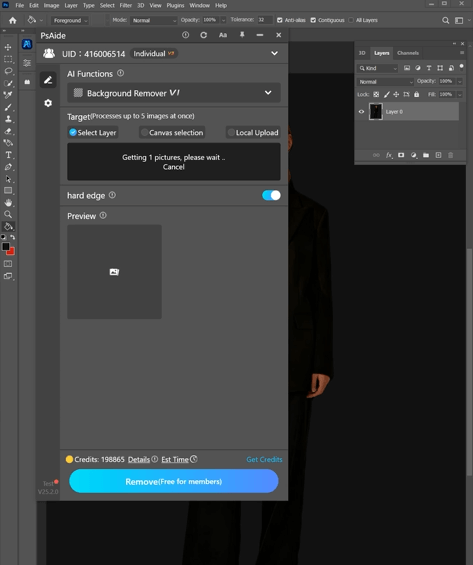Viewport: 473px width, 565px height.
Task: Open the Get Credits link
Action: pyautogui.click(x=264, y=459)
